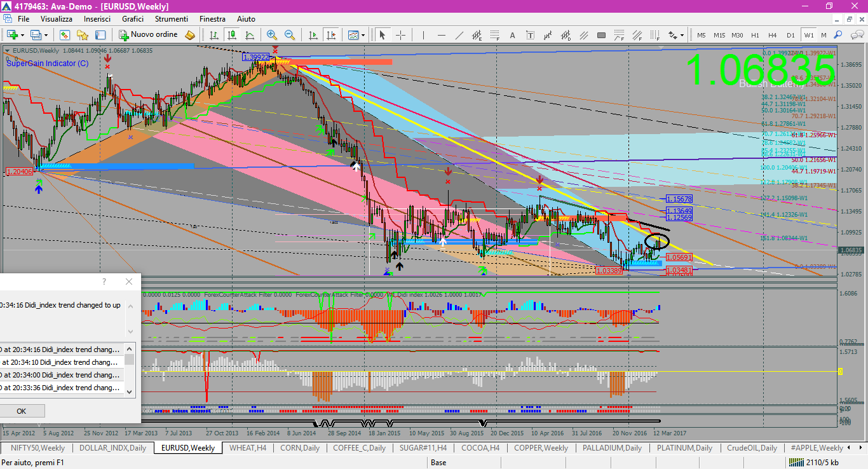Switch to CrudeOIL,Daily chart tab
The image size is (868, 469).
click(x=752, y=447)
